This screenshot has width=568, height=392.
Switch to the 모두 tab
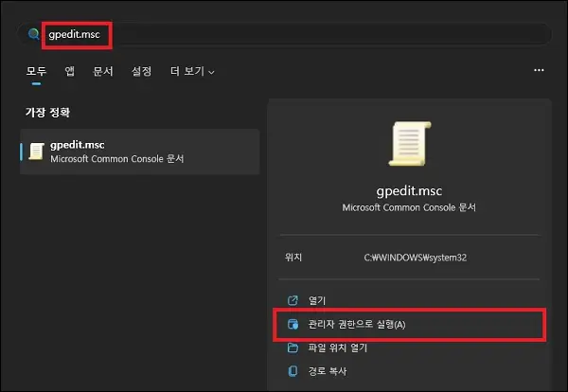click(36, 71)
